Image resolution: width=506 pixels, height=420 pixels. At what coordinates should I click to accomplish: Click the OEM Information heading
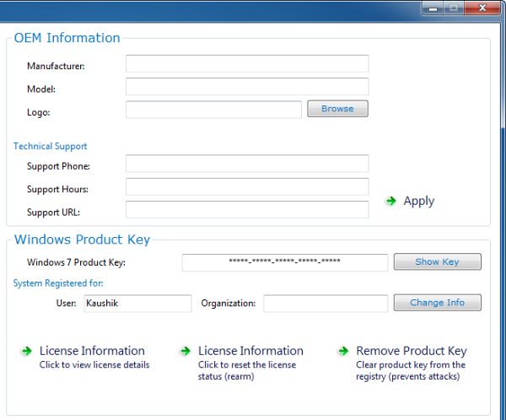[x=67, y=38]
